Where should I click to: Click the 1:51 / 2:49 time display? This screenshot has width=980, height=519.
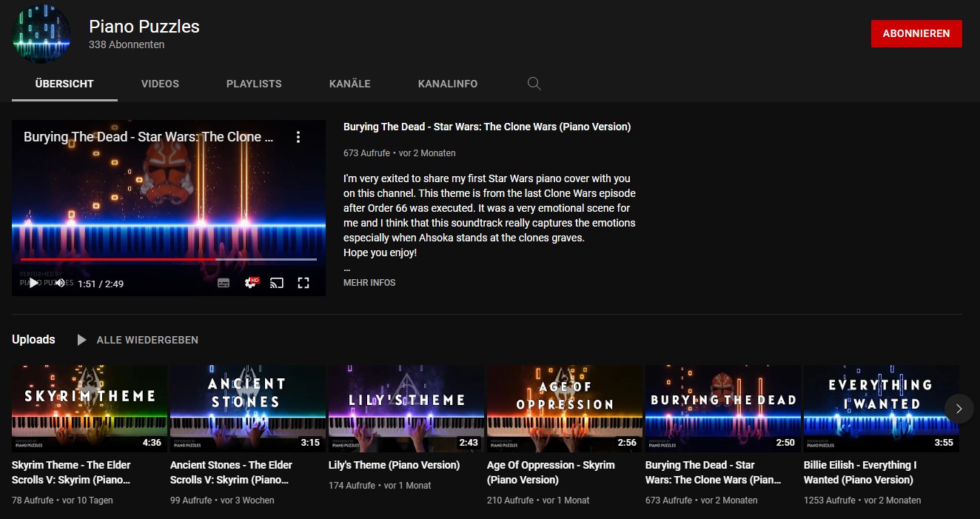click(x=101, y=284)
